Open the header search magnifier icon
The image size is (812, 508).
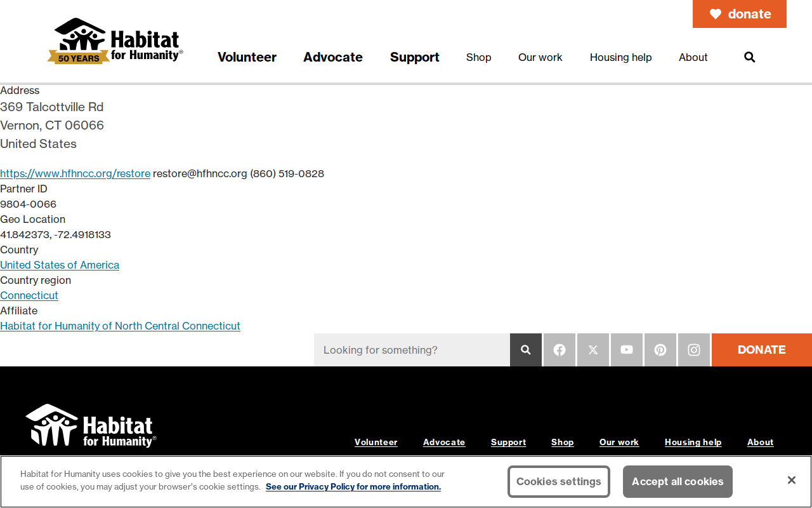click(749, 57)
